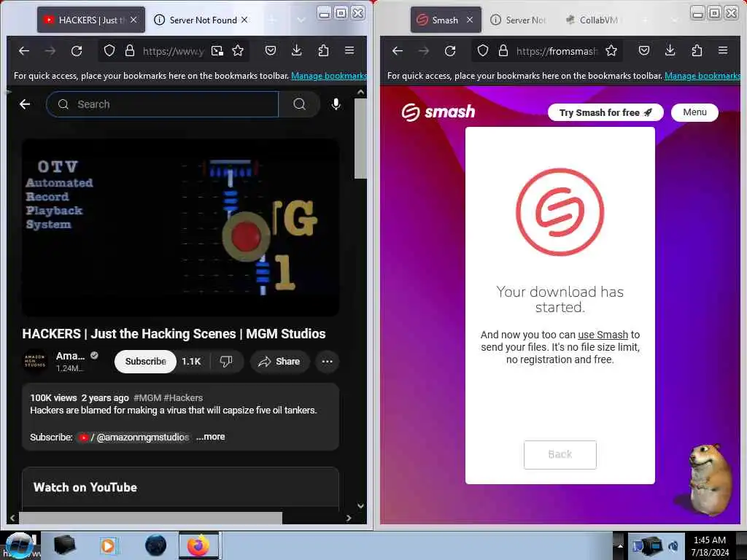
Task: Open Pocket icon in Smash window
Action: point(644,50)
